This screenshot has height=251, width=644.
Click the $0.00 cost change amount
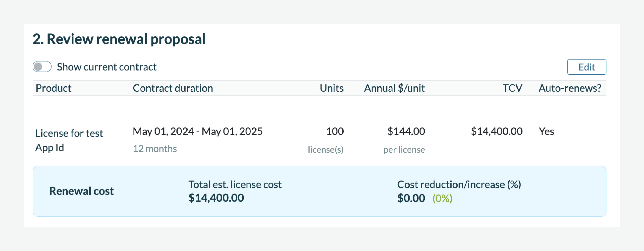[x=411, y=198]
